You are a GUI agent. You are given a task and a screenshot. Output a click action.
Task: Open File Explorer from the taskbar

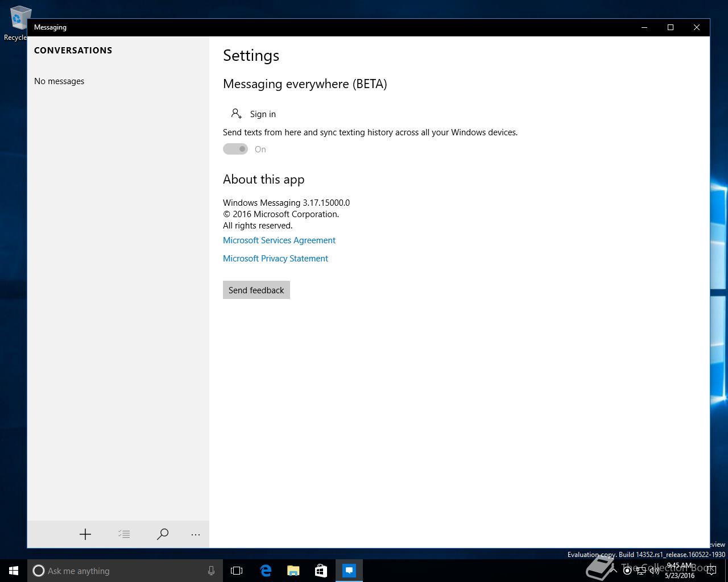(293, 571)
